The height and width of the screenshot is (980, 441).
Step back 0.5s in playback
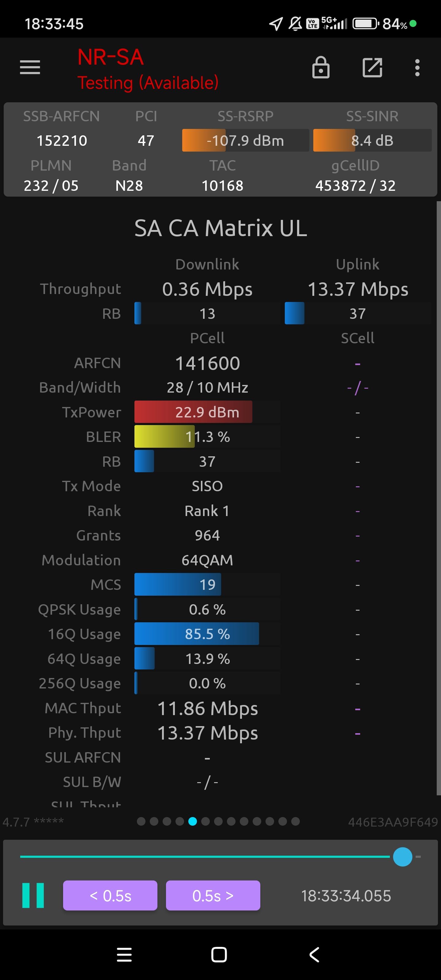click(110, 895)
